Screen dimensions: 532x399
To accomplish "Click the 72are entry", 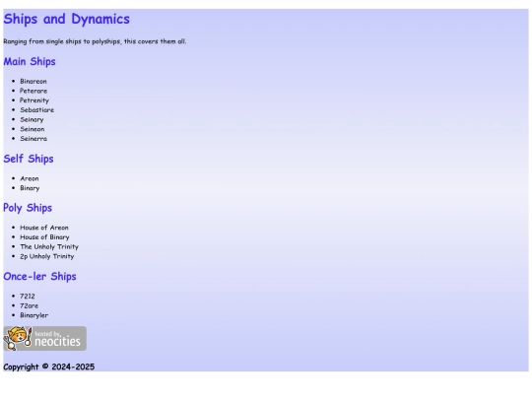I will point(30,305).
